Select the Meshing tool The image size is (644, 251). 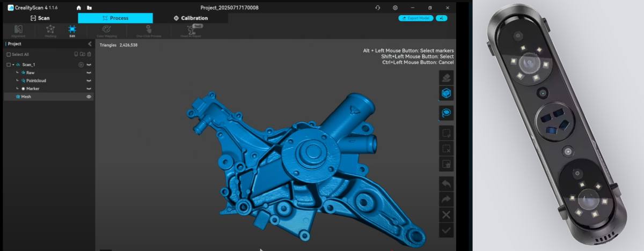click(x=50, y=30)
